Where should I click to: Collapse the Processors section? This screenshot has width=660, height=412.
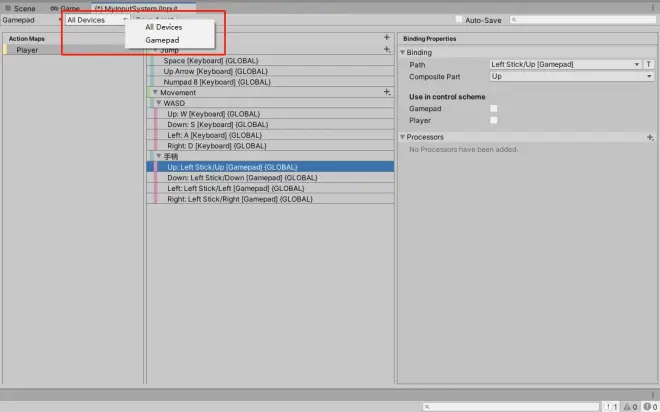click(402, 137)
